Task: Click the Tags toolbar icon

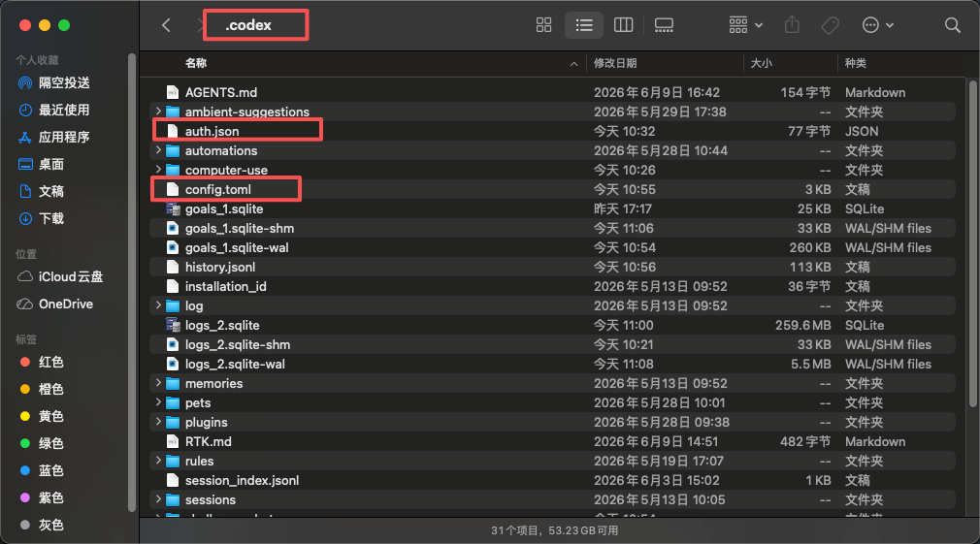Action: click(830, 25)
